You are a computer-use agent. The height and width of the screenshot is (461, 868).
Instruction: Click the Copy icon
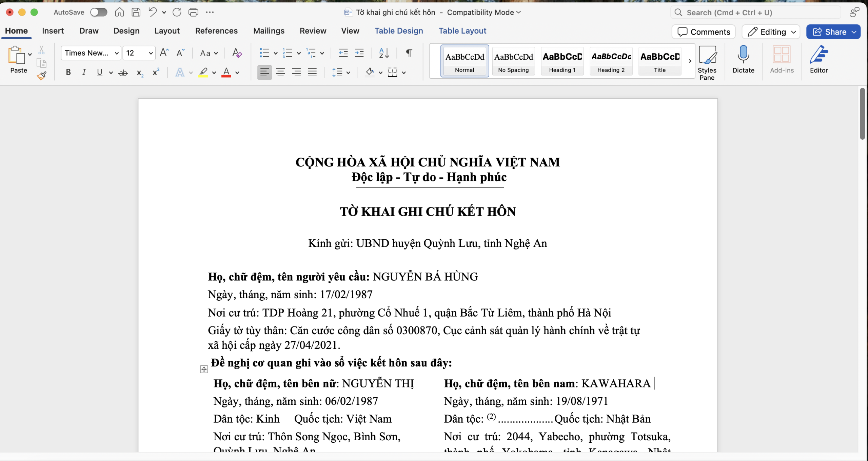tap(41, 63)
